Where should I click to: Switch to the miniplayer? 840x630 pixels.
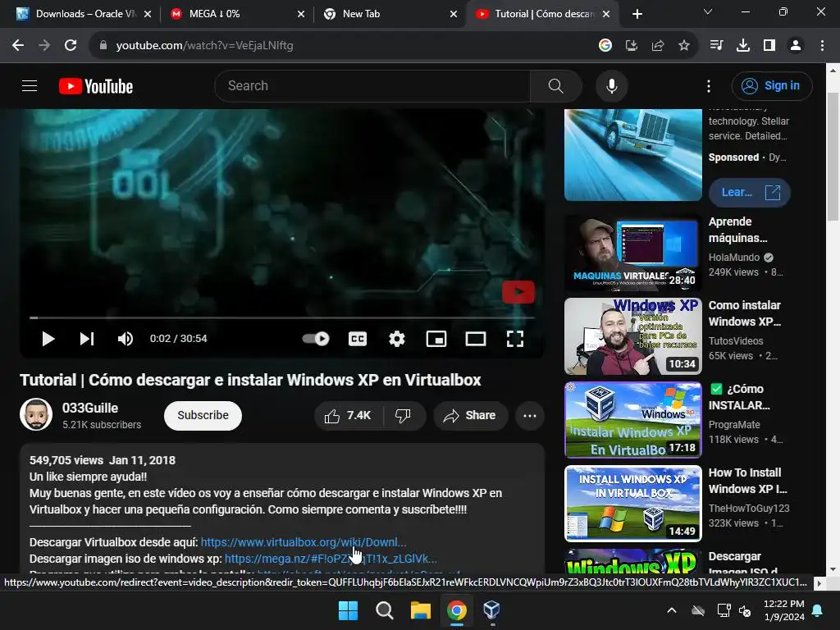tap(436, 339)
